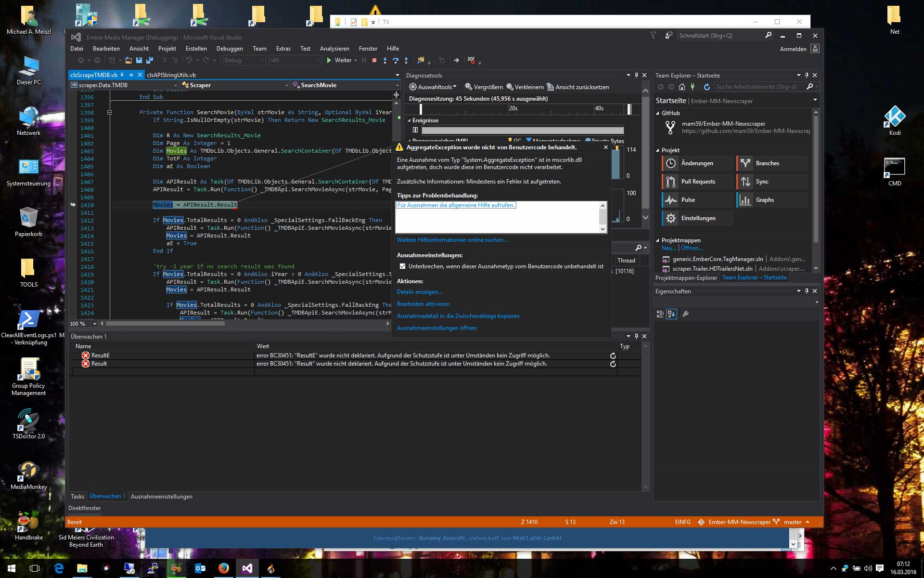Open the Graphs tile
Image resolution: width=924 pixels, height=578 pixels.
[772, 200]
